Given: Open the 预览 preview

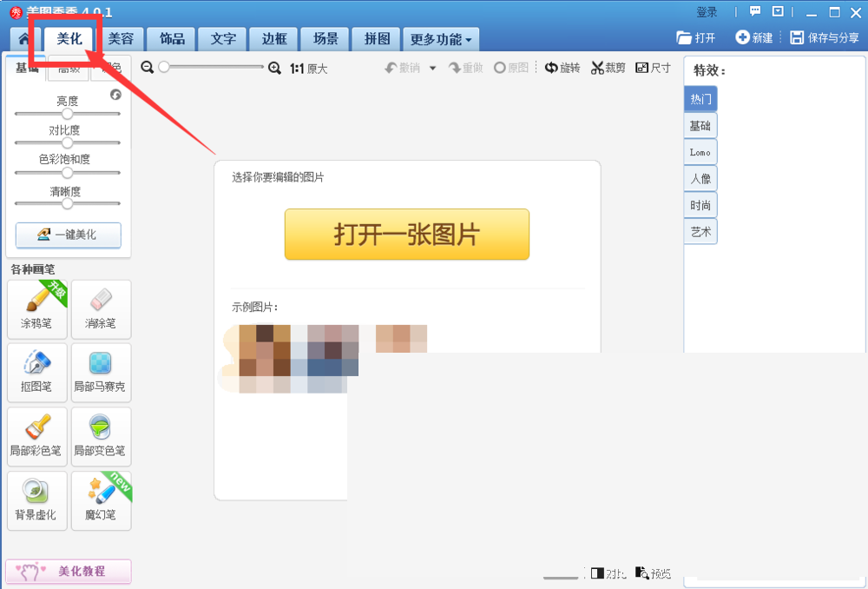Looking at the screenshot, I should (x=654, y=573).
